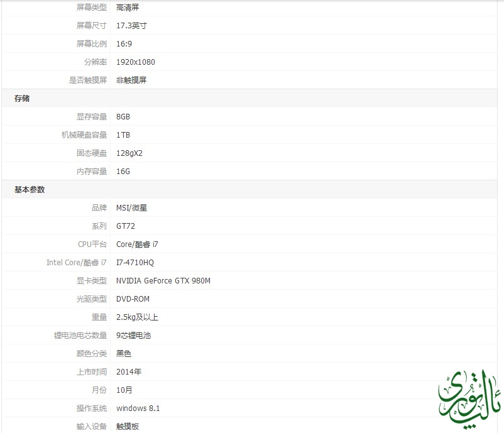Select the "16:9" ratio value
The image size is (504, 433).
click(124, 44)
